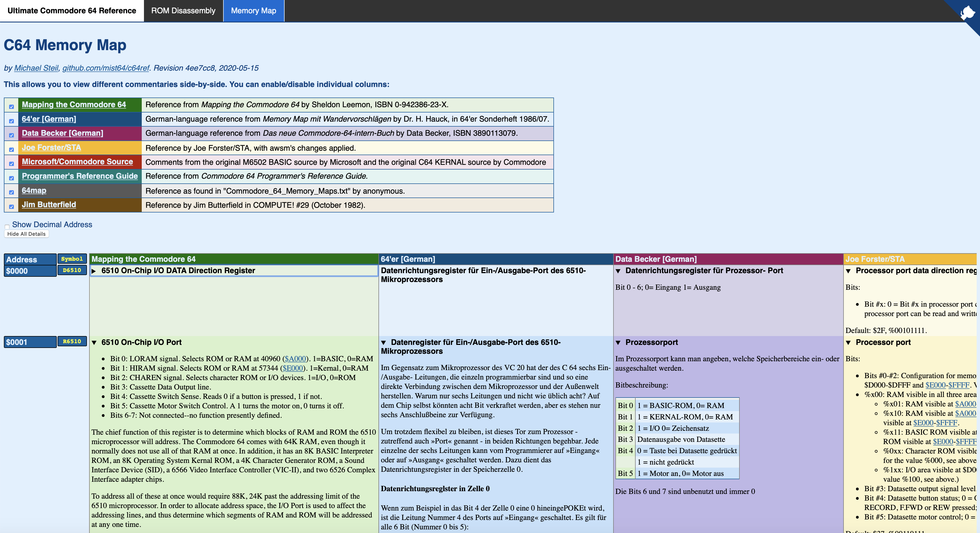Screen dimensions: 980x533
Task: Open the github.com/mist64/c64ref link
Action: point(105,68)
